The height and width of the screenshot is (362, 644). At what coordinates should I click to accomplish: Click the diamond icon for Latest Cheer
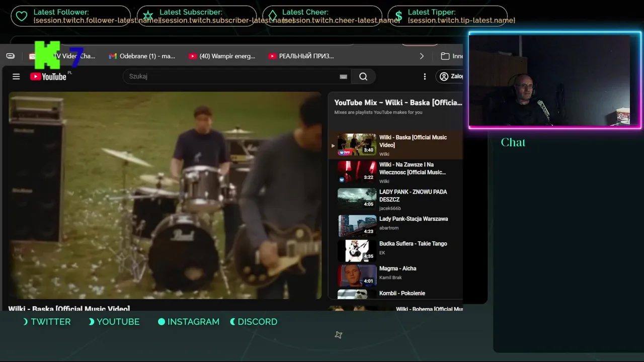point(273,16)
